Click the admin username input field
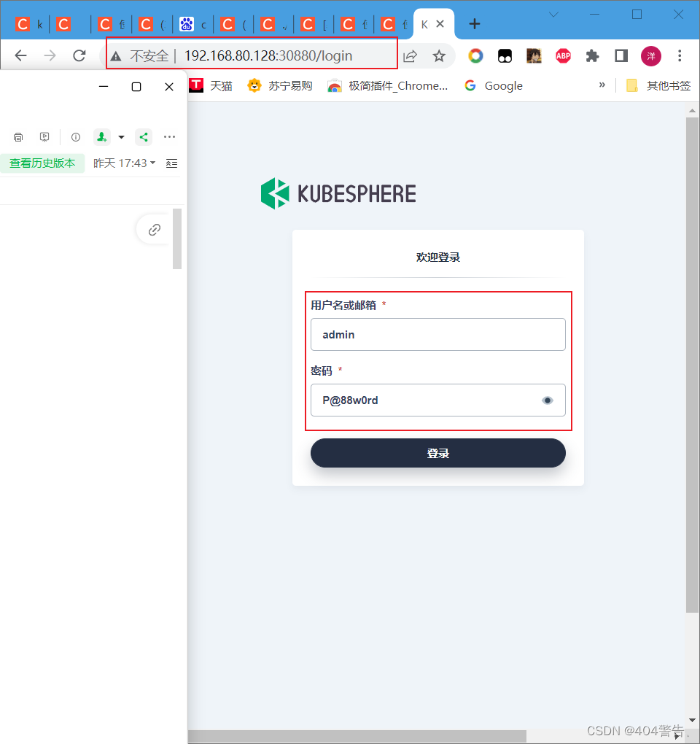Screen dimensions: 700x744 [x=437, y=334]
